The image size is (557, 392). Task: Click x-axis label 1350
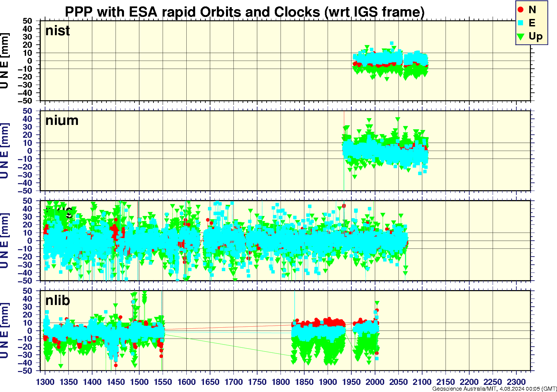tap(69, 382)
